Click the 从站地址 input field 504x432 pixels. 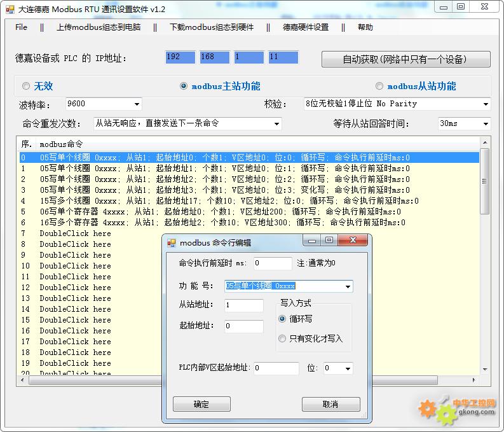244,305
